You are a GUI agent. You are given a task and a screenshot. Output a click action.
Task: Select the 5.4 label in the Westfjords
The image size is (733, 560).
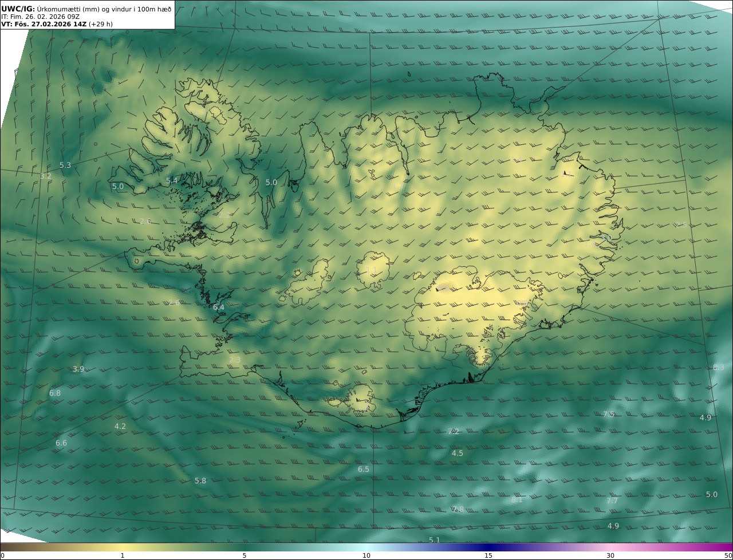(172, 181)
